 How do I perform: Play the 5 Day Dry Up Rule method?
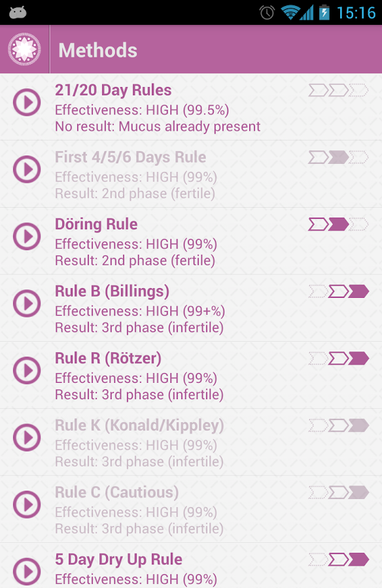pyautogui.click(x=26, y=572)
